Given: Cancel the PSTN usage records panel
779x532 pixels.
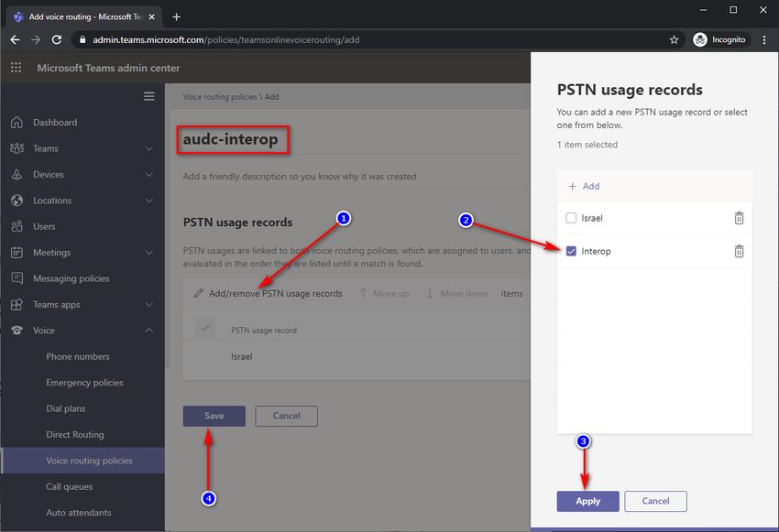Looking at the screenshot, I should [x=655, y=501].
